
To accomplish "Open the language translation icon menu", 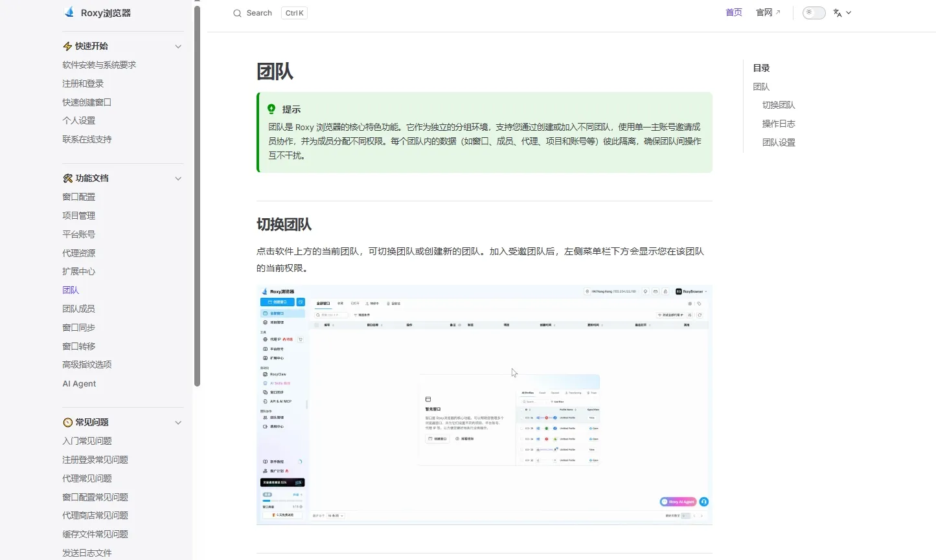I will coord(838,13).
